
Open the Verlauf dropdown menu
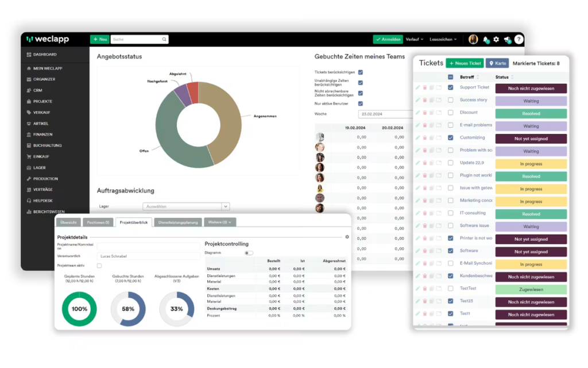(415, 40)
